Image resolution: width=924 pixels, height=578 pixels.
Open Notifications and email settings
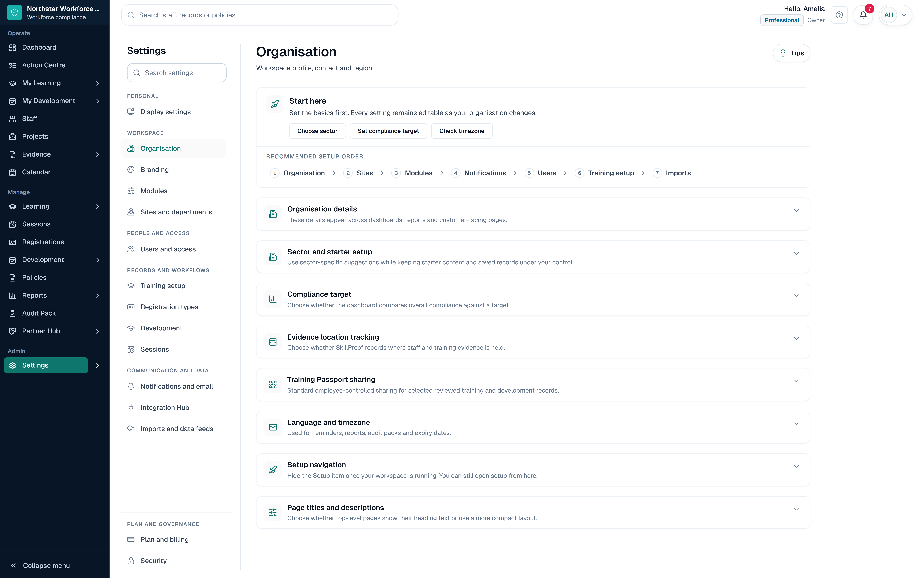(174, 387)
